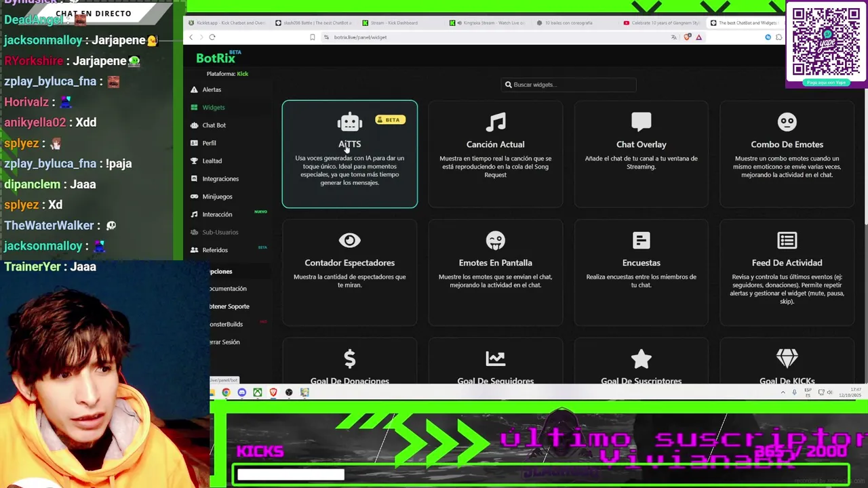Open Brave browser from the taskbar
Screen dimensions: 868x488
point(273,392)
